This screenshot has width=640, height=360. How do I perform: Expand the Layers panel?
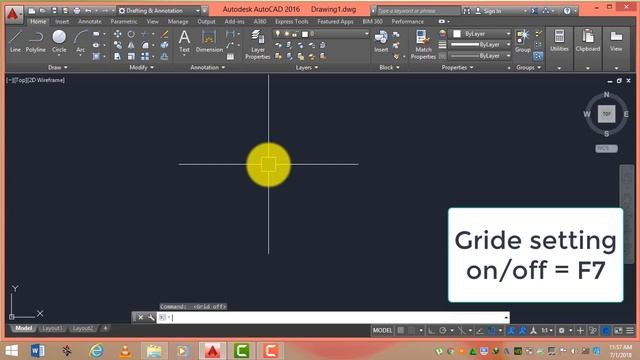coord(307,67)
